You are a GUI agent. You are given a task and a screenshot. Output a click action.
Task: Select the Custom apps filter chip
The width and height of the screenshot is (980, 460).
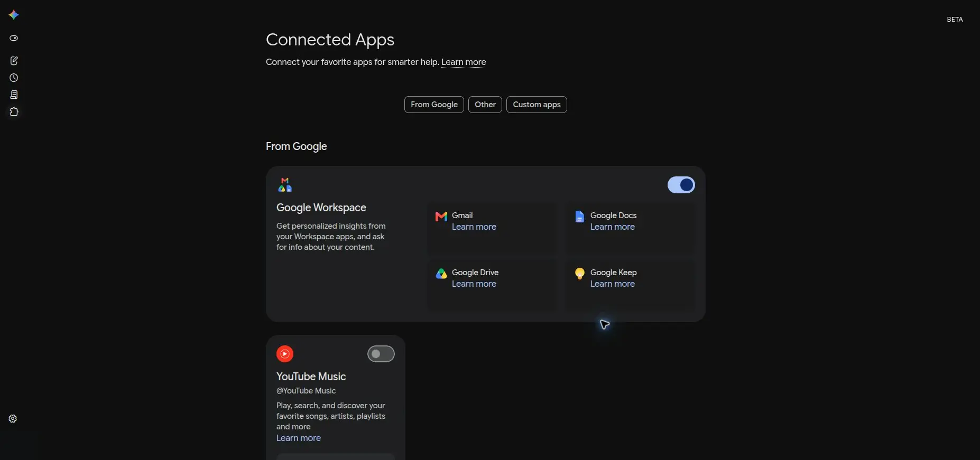click(537, 105)
